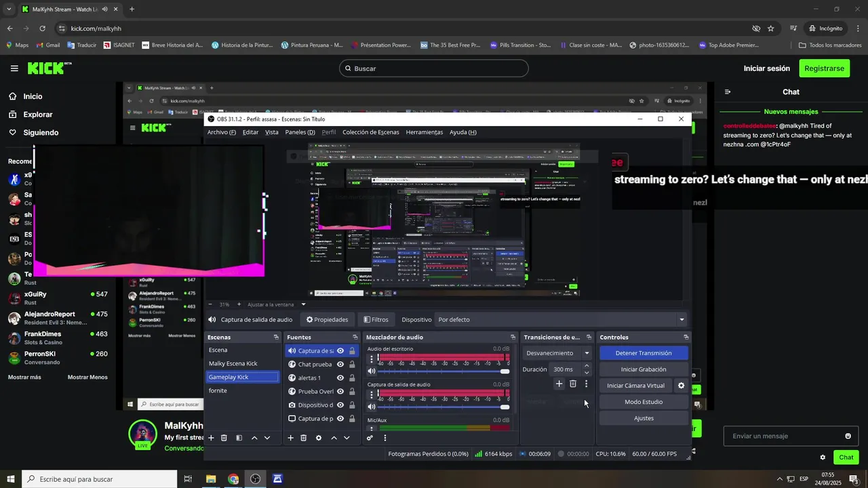Undock the Controles panel
Image resolution: width=868 pixels, height=488 pixels.
(686, 337)
